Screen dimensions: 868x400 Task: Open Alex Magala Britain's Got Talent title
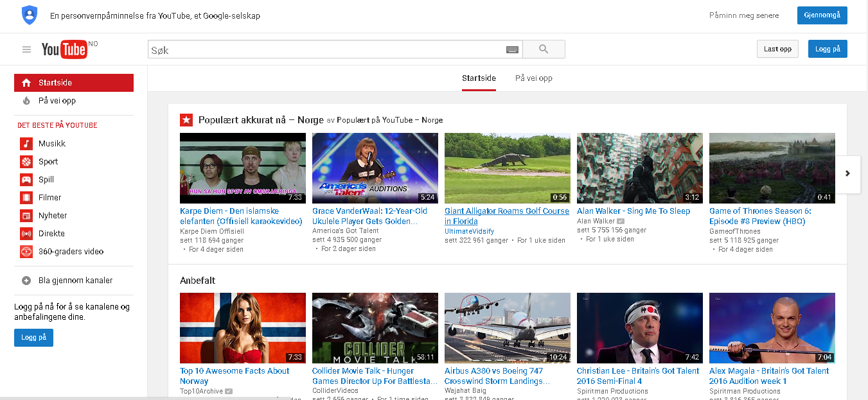[769, 376]
